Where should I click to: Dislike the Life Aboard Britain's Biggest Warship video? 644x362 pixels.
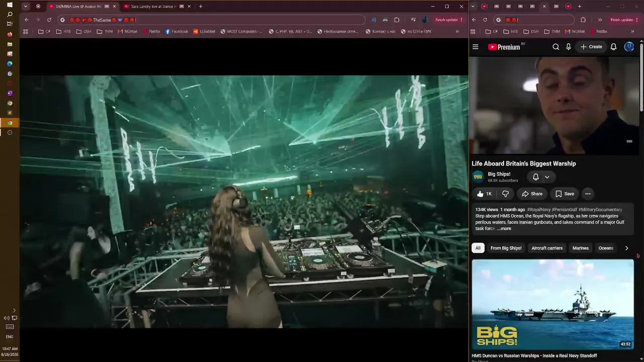coord(506,194)
